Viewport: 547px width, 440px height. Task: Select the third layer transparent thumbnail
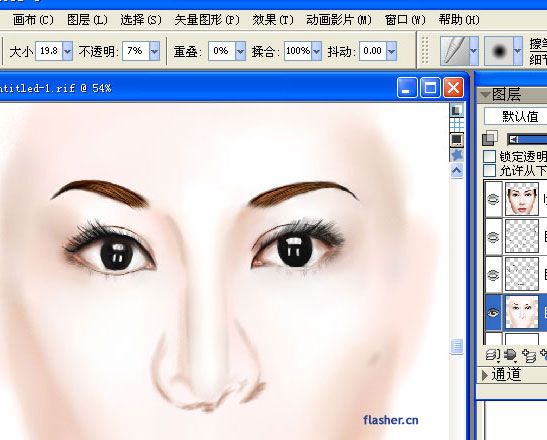(522, 275)
